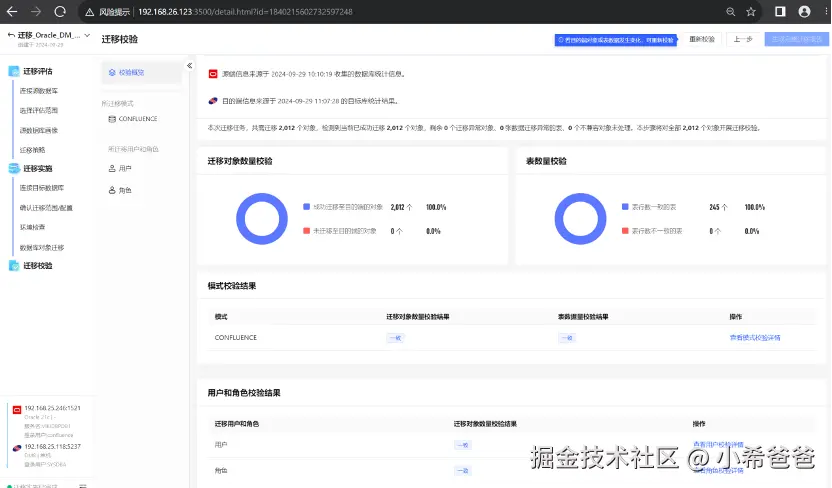Select 迁移评估 stage label in sidebar

pyautogui.click(x=38, y=71)
